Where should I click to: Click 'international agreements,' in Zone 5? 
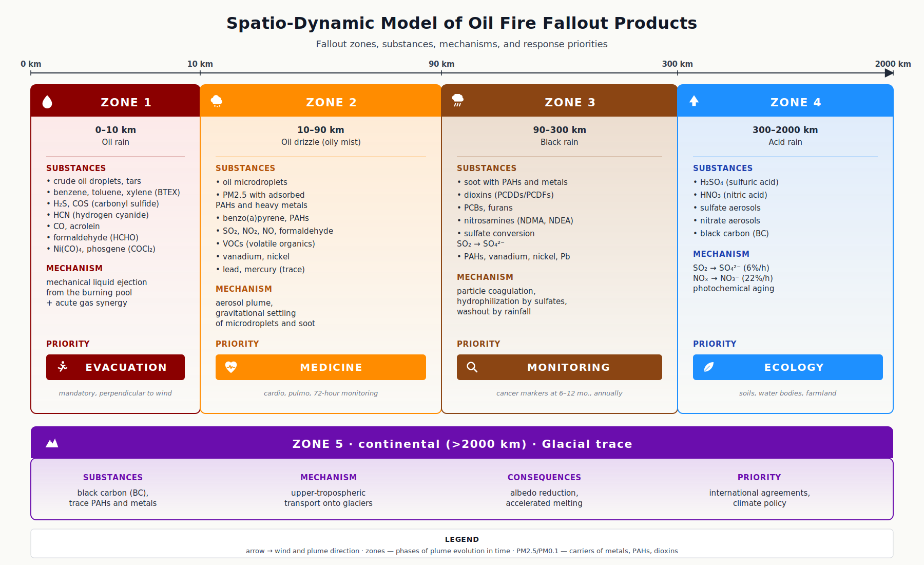point(760,493)
